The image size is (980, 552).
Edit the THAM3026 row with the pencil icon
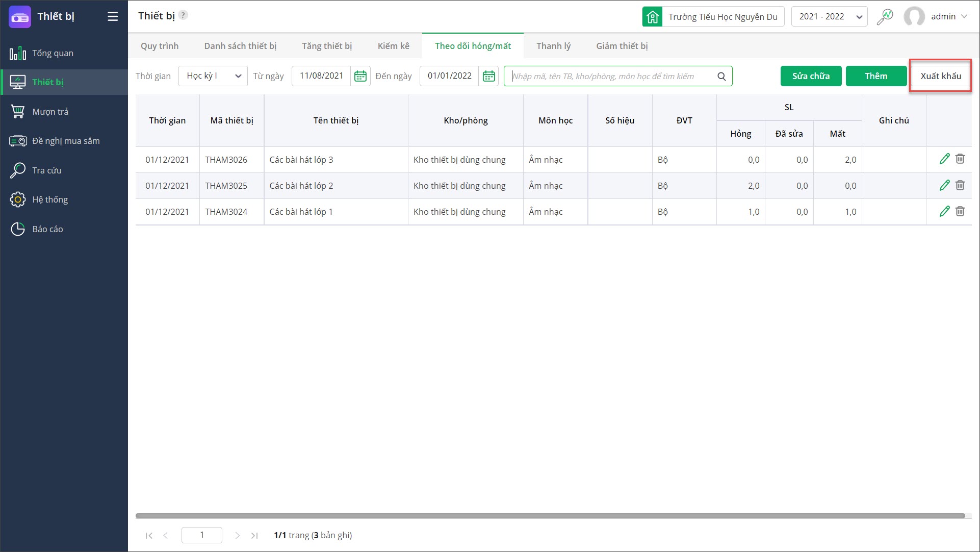944,159
